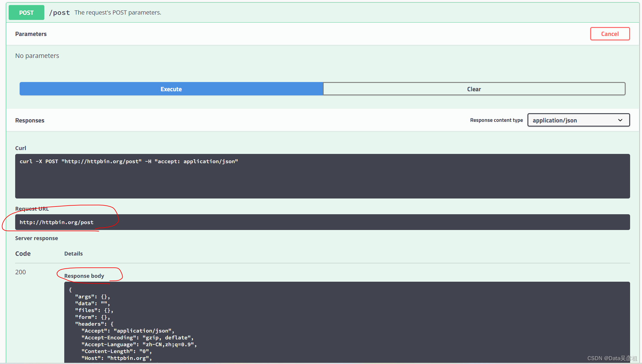Click the Response body label

point(84,276)
